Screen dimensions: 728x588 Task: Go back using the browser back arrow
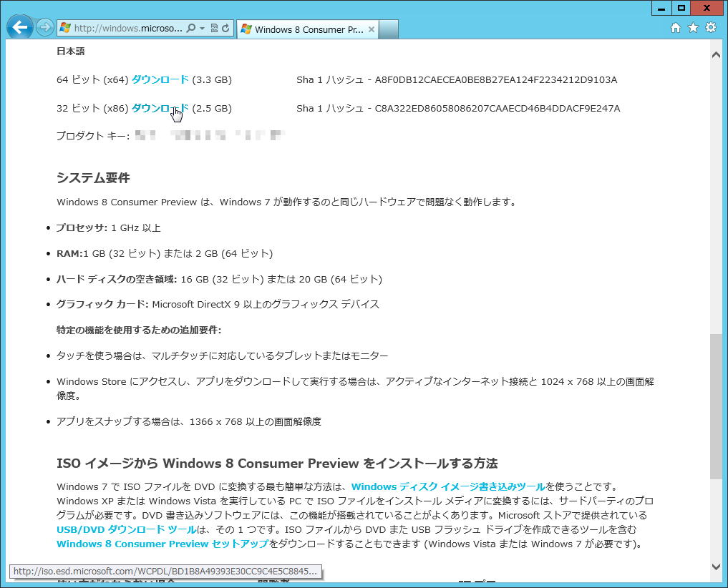(x=19, y=27)
